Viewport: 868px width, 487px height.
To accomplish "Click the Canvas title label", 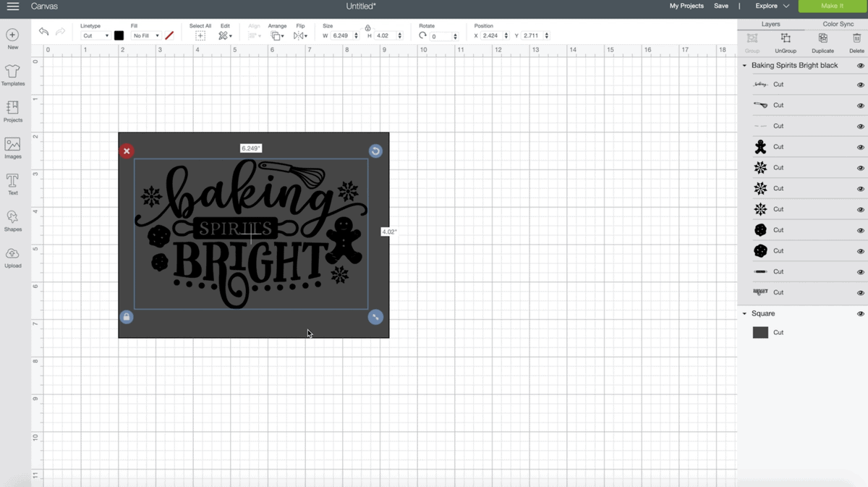I will click(x=44, y=6).
